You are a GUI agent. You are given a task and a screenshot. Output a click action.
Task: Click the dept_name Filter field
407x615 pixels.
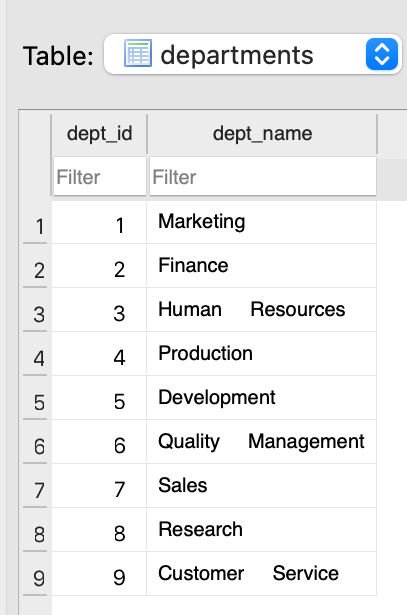coord(263,176)
